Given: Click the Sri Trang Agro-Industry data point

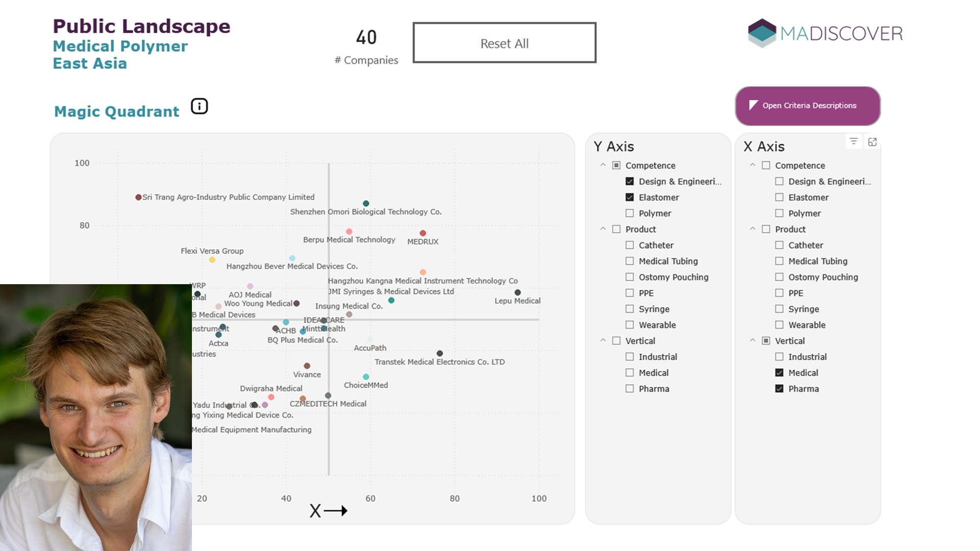Looking at the screenshot, I should (x=138, y=197).
